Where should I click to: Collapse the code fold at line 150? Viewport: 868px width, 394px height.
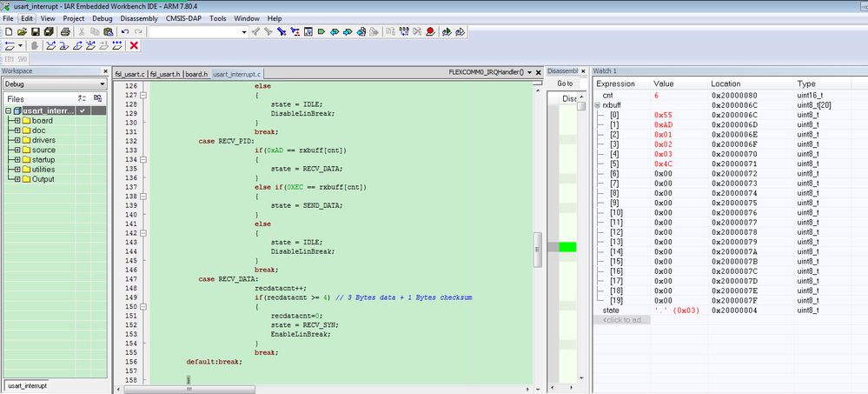(143, 307)
